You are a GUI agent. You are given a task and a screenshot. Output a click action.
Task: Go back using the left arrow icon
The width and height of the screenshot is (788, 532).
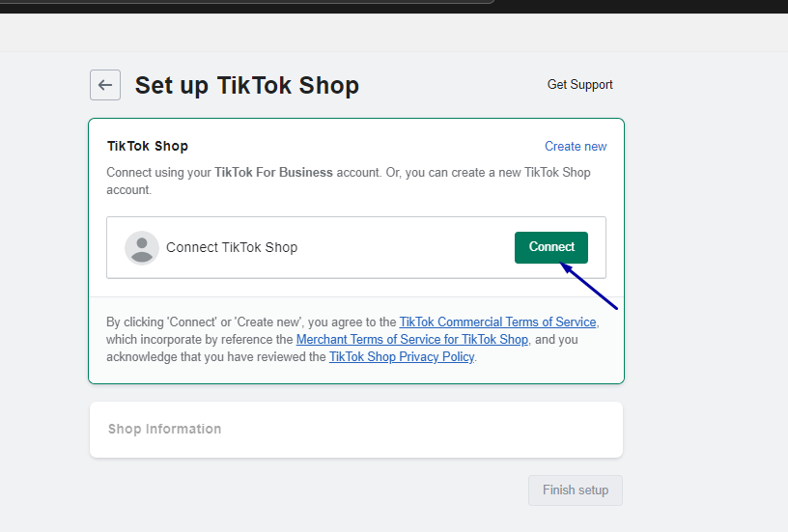105,85
